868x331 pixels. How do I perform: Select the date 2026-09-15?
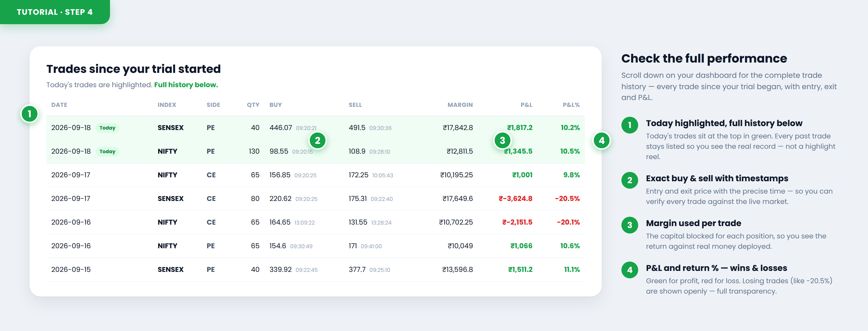coord(71,269)
